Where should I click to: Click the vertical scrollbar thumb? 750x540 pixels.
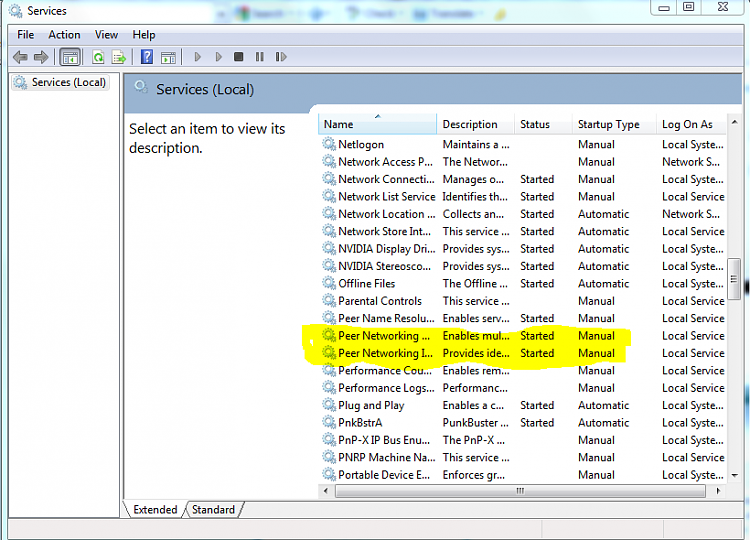[734, 279]
